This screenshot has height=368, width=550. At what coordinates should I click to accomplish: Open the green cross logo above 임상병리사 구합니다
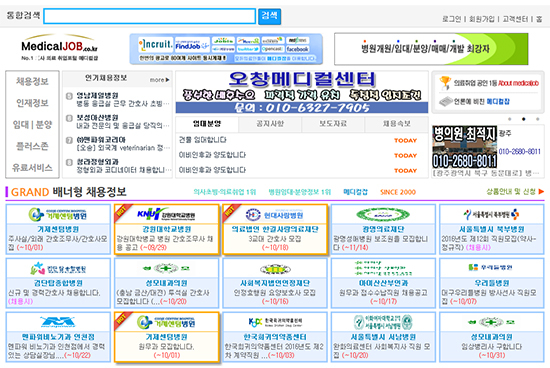tap(491, 322)
